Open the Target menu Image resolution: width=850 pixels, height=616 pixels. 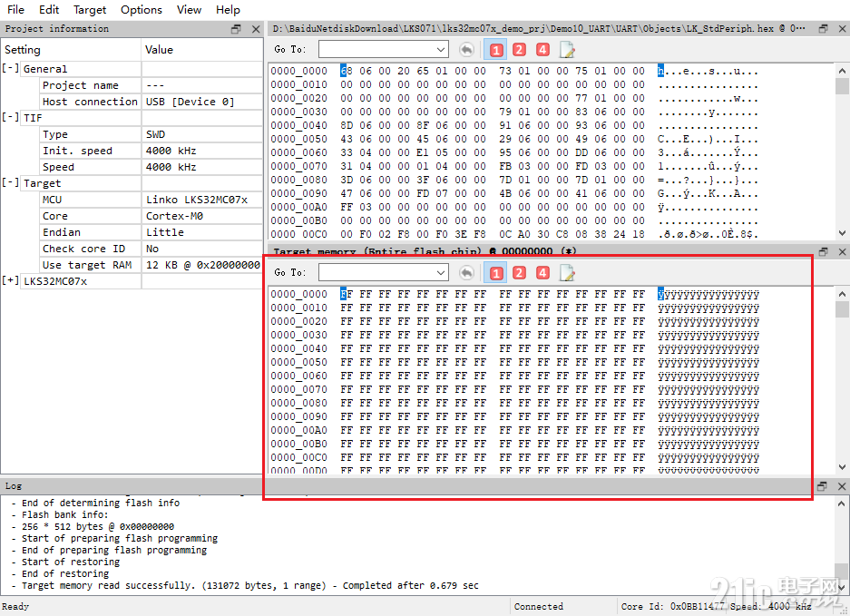point(90,10)
